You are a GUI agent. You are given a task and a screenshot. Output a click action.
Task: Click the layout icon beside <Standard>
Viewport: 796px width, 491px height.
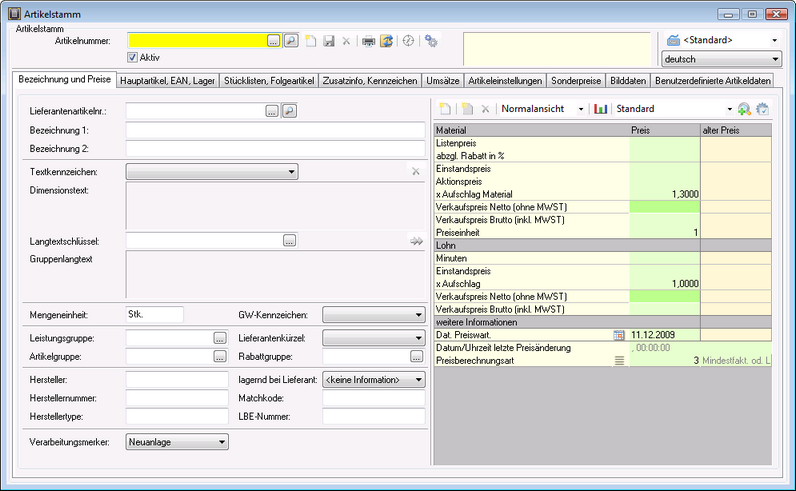(673, 40)
